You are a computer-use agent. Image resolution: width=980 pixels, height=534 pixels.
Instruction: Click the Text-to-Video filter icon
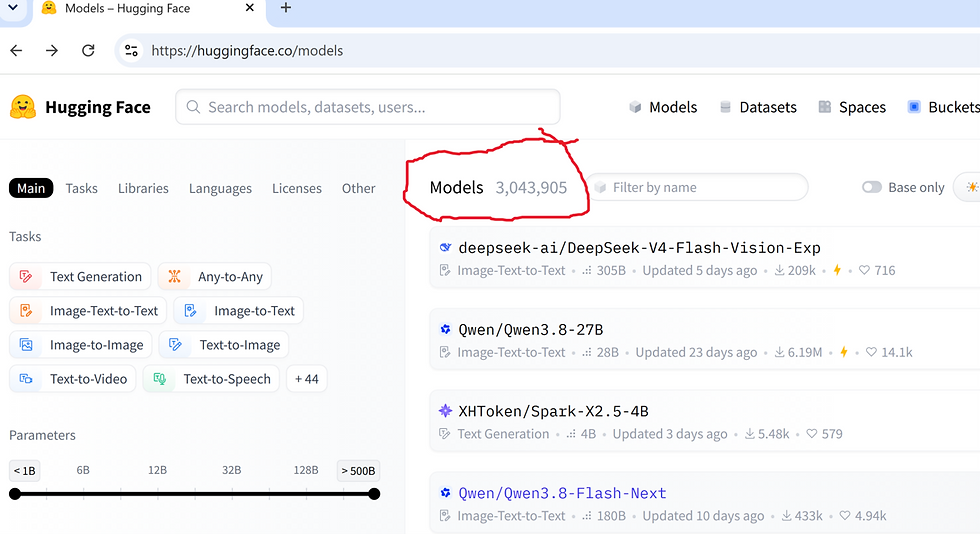(x=26, y=379)
